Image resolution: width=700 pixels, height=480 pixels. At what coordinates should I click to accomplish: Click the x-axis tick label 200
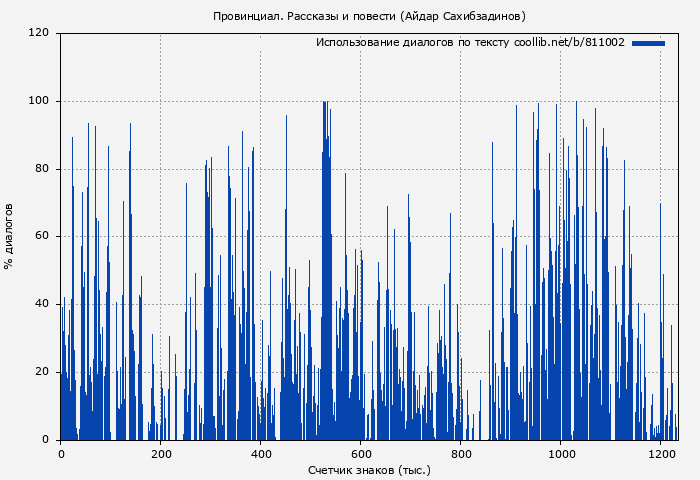[160, 453]
